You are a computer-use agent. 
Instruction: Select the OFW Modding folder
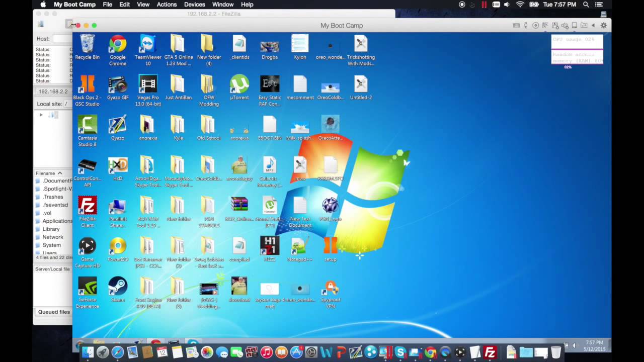tap(209, 91)
